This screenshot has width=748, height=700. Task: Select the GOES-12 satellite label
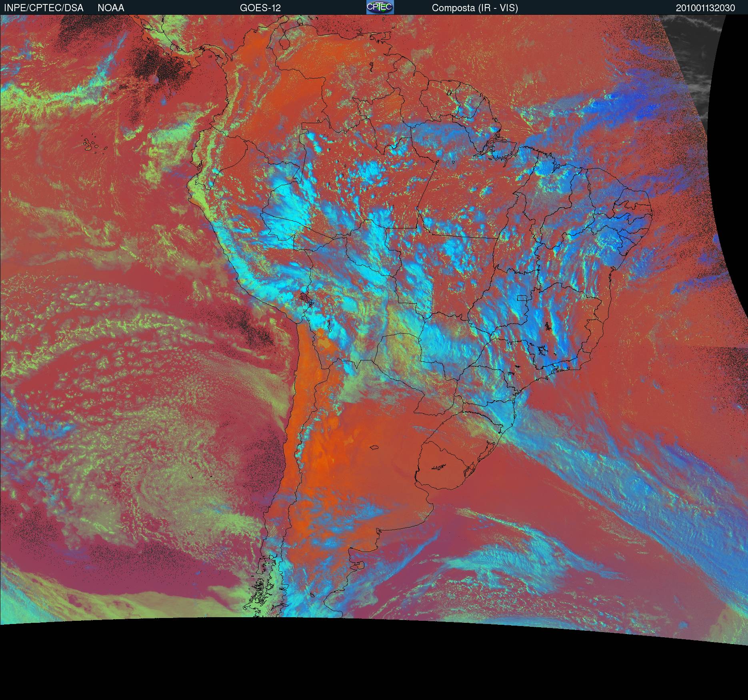point(260,8)
